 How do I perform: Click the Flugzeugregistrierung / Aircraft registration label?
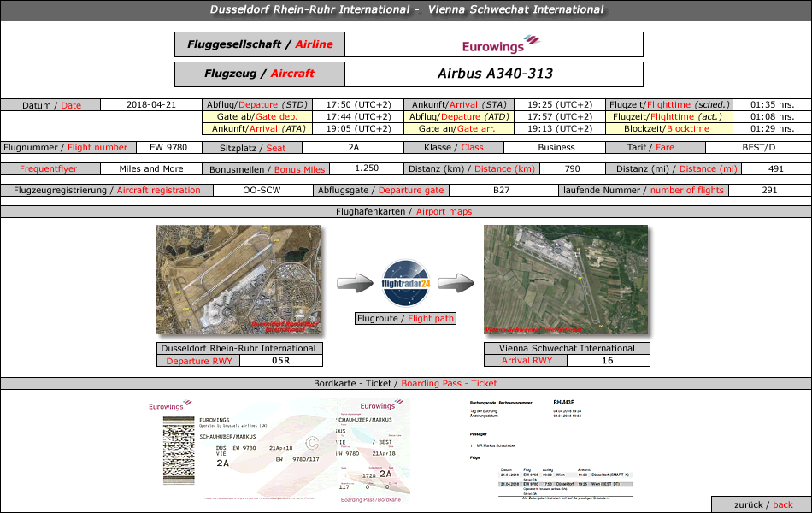pos(107,190)
